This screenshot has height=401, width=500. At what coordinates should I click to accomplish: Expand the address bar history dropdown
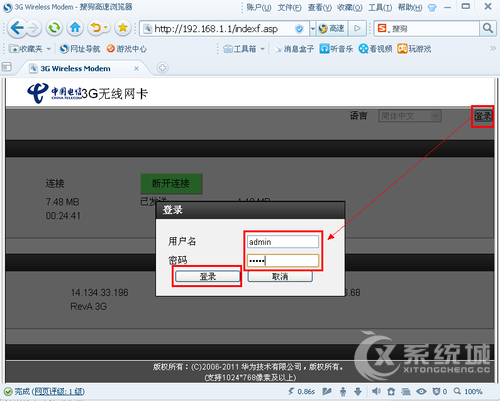(x=312, y=29)
